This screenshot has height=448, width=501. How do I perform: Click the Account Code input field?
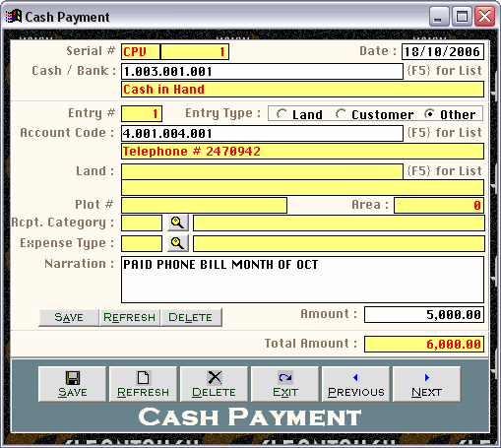[262, 134]
